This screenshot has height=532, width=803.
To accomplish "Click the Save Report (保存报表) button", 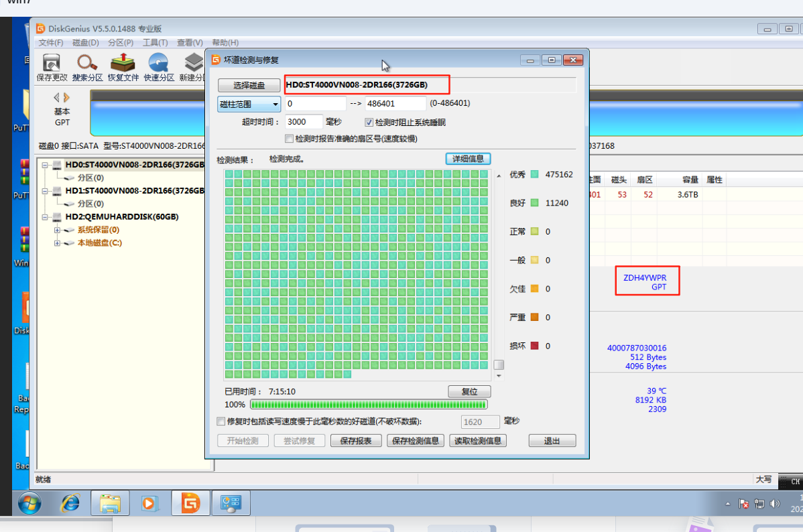I will point(356,441).
